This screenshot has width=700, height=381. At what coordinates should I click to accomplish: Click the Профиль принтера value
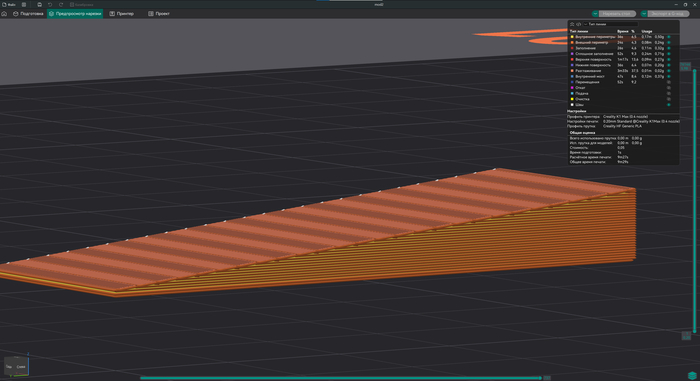coord(625,117)
